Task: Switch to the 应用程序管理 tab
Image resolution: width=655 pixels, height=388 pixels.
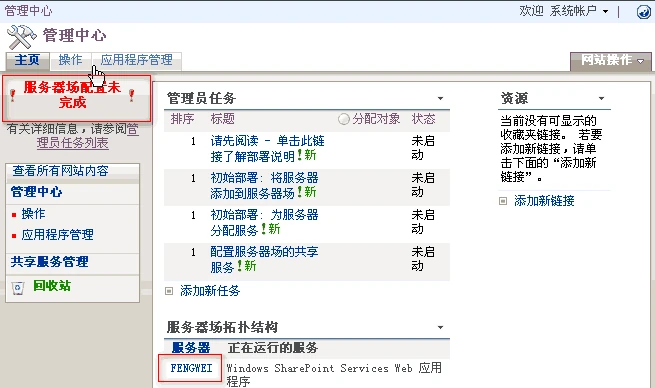Action: (137, 60)
